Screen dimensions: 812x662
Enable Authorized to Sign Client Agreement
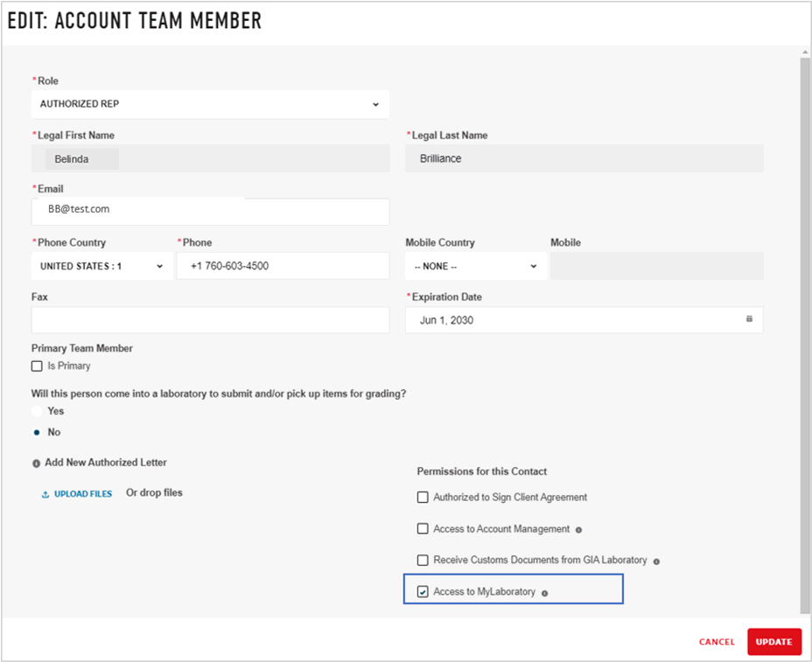423,498
